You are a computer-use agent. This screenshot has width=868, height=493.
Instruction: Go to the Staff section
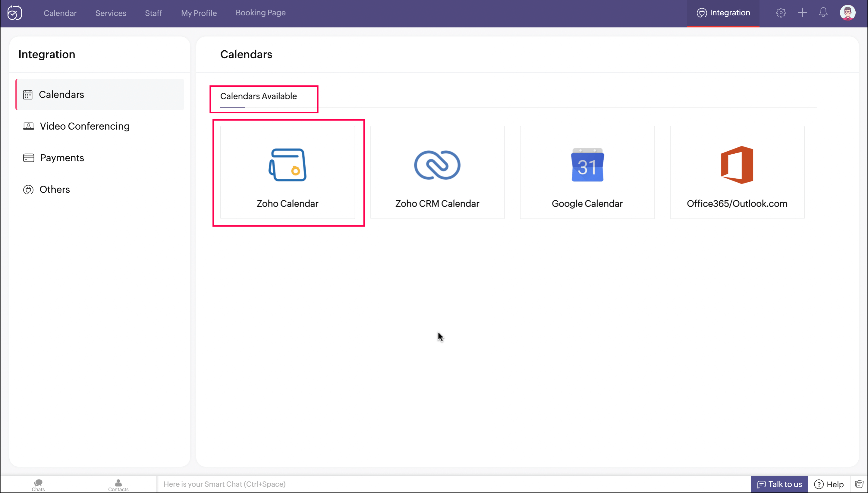[x=153, y=13]
